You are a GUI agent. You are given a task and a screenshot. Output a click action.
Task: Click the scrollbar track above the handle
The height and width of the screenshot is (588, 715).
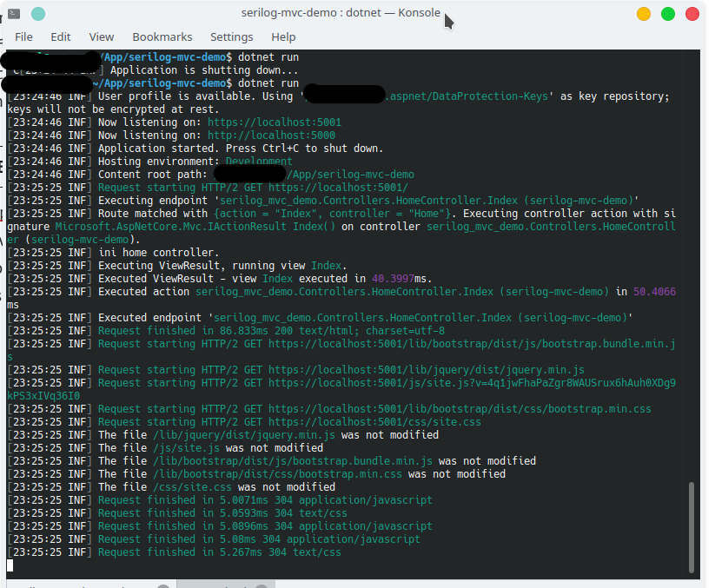pos(692,261)
